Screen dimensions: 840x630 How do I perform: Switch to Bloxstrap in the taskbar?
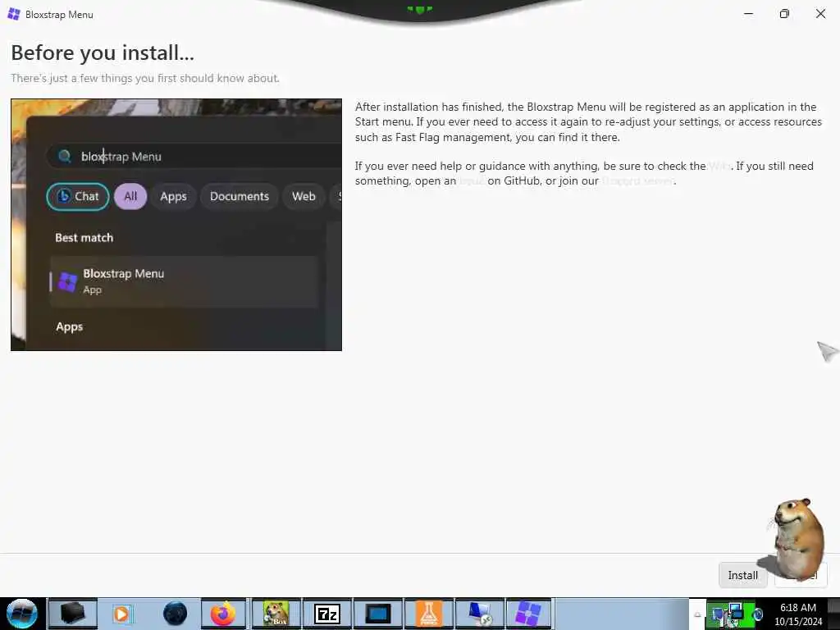coord(529,614)
